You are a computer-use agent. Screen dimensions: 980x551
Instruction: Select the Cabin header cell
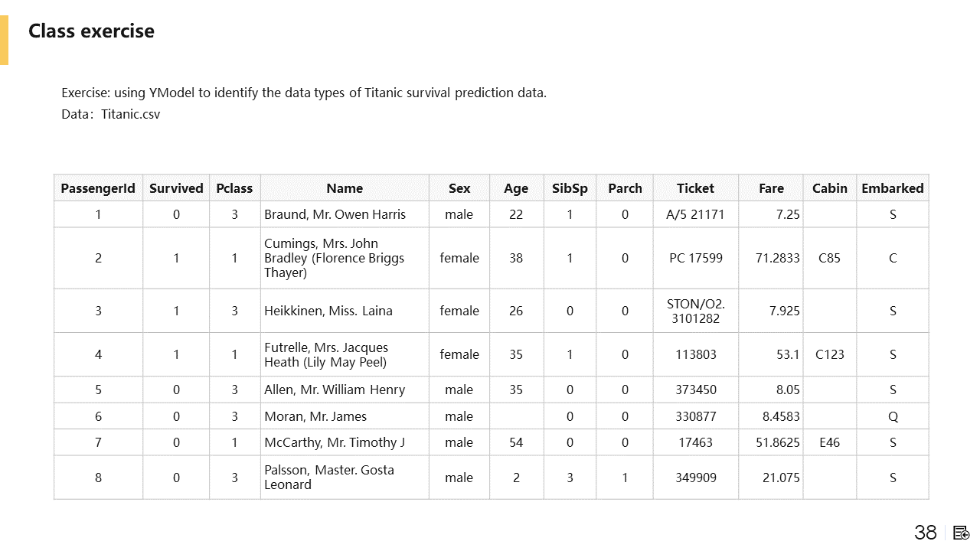click(830, 188)
